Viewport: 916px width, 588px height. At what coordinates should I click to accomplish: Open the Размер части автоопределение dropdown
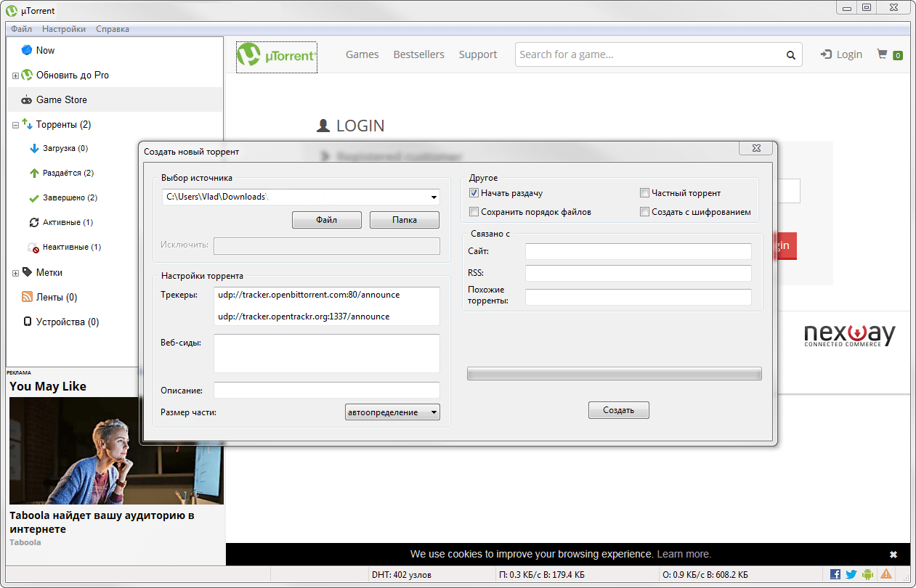[393, 412]
